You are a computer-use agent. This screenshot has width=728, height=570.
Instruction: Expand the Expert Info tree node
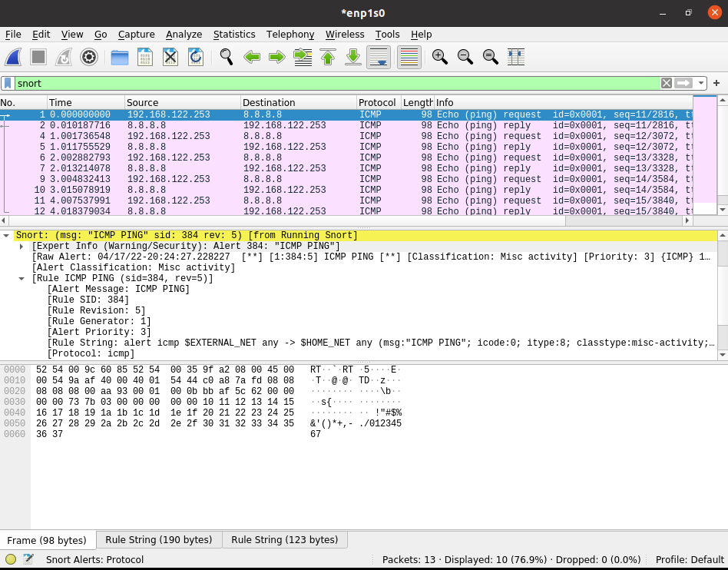[x=22, y=246]
